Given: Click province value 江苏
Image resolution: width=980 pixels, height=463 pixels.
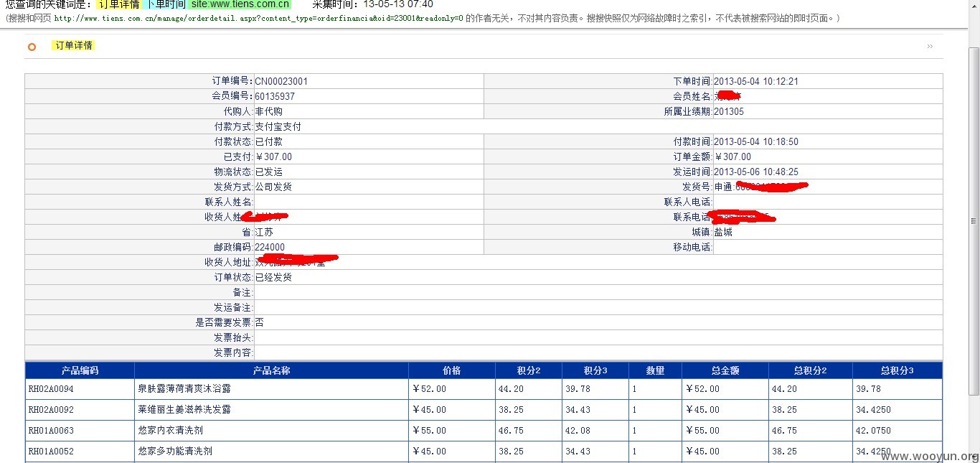Looking at the screenshot, I should (264, 233).
